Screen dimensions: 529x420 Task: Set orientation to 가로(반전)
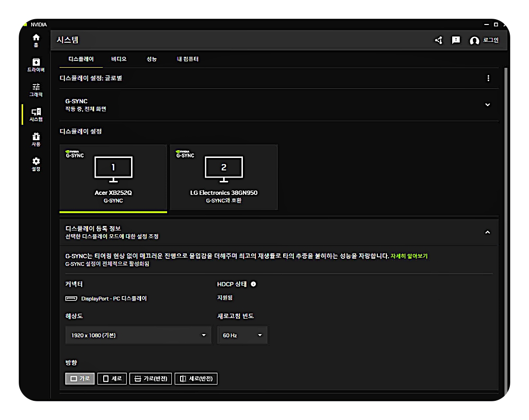coord(150,379)
